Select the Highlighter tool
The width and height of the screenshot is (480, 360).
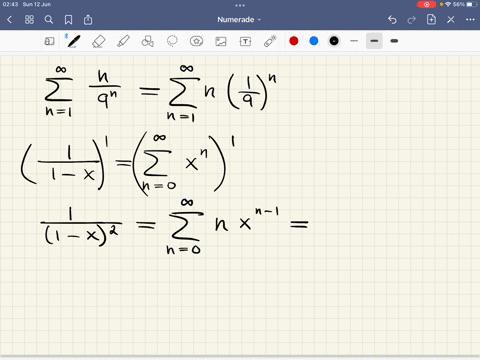pyautogui.click(x=123, y=41)
